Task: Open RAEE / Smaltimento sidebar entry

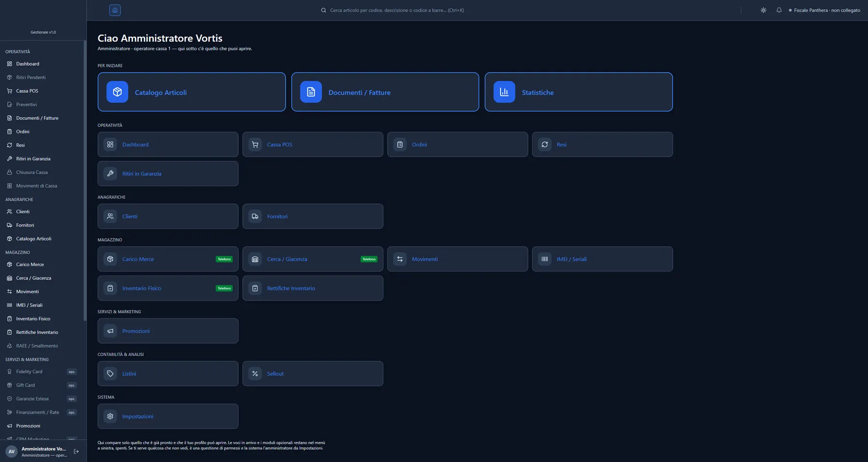Action: click(x=42, y=346)
